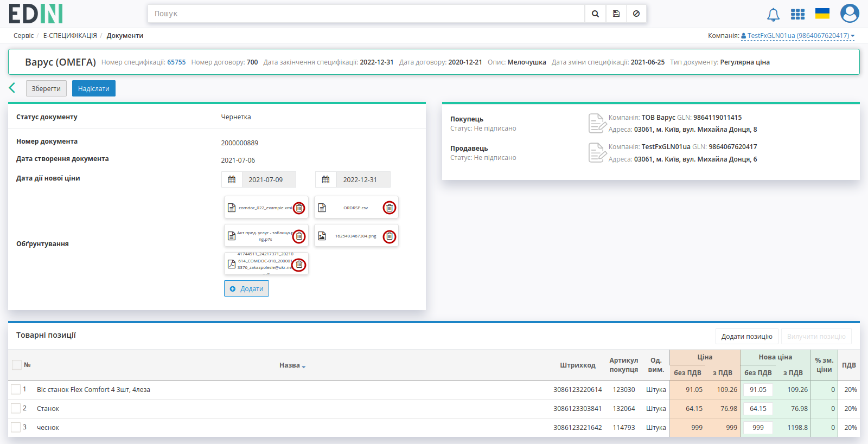Open the apps grid menu
The height and width of the screenshot is (444, 868).
point(797,14)
